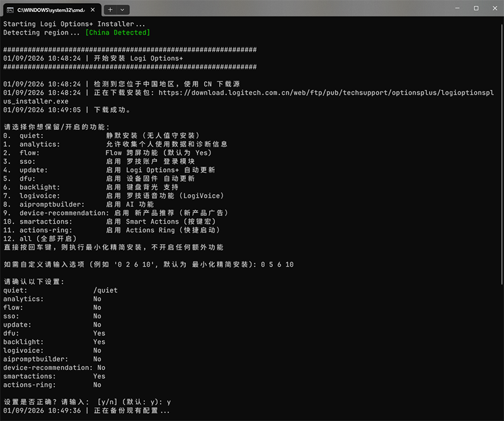This screenshot has width=504, height=421.
Task: Click the 'Actions Ring' description text
Action: [x=150, y=230]
